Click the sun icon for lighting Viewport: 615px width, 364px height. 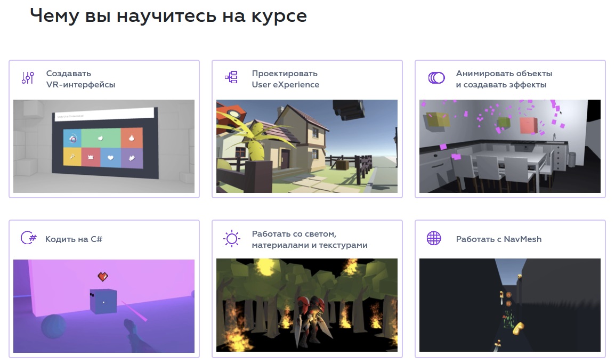click(231, 239)
